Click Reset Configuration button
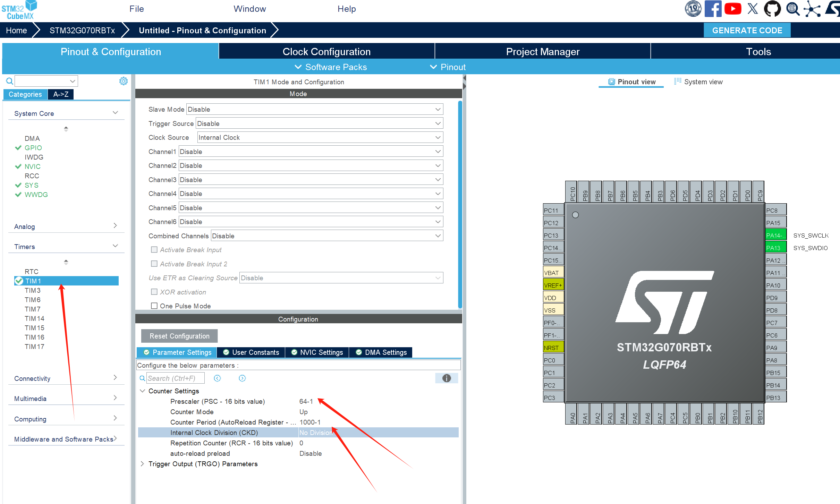This screenshot has width=840, height=504. (179, 336)
